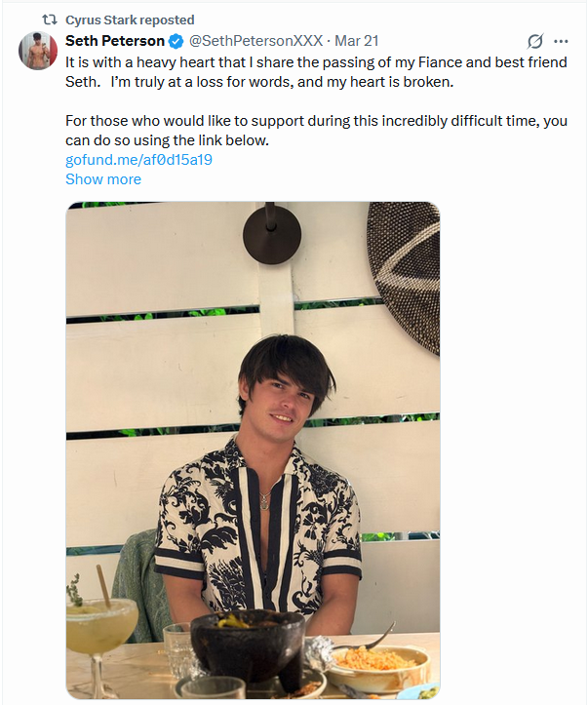Click the blue verified checkmark badge
This screenshot has height=705, width=588.
click(x=176, y=41)
